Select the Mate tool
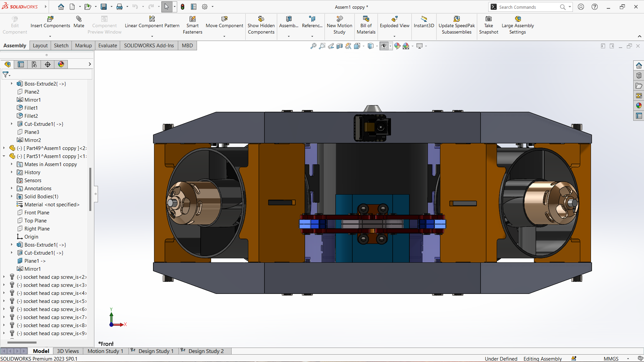Screen dimensions: 644x362 79,19
